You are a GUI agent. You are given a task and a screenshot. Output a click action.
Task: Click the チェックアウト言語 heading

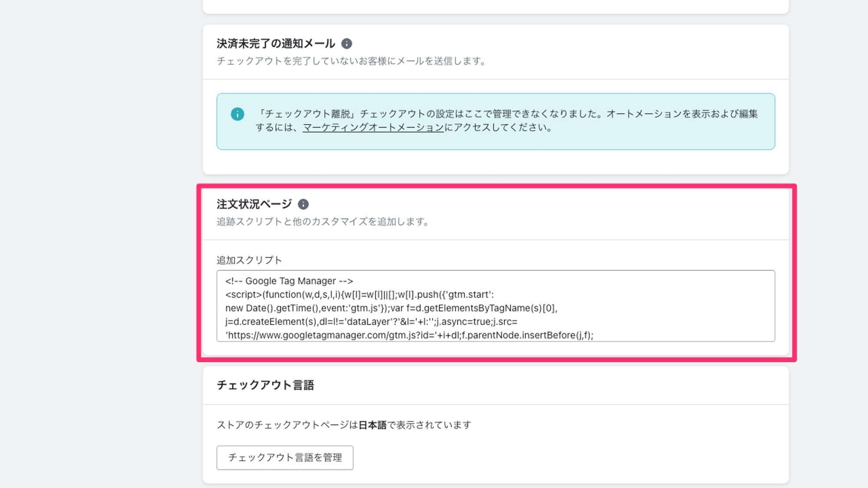pos(265,385)
